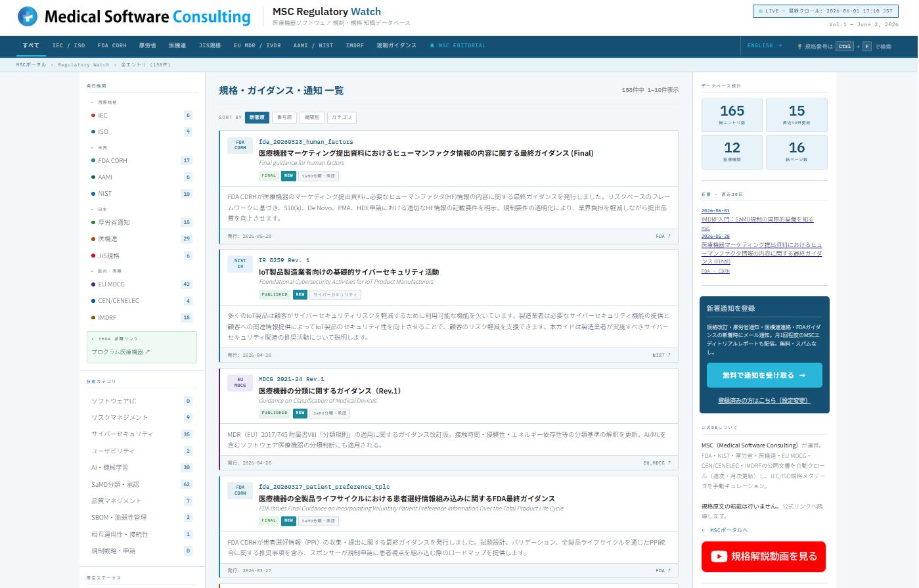Open the 規制ガイダンス tab
Viewport: 919px width, 588px height.
coord(396,45)
